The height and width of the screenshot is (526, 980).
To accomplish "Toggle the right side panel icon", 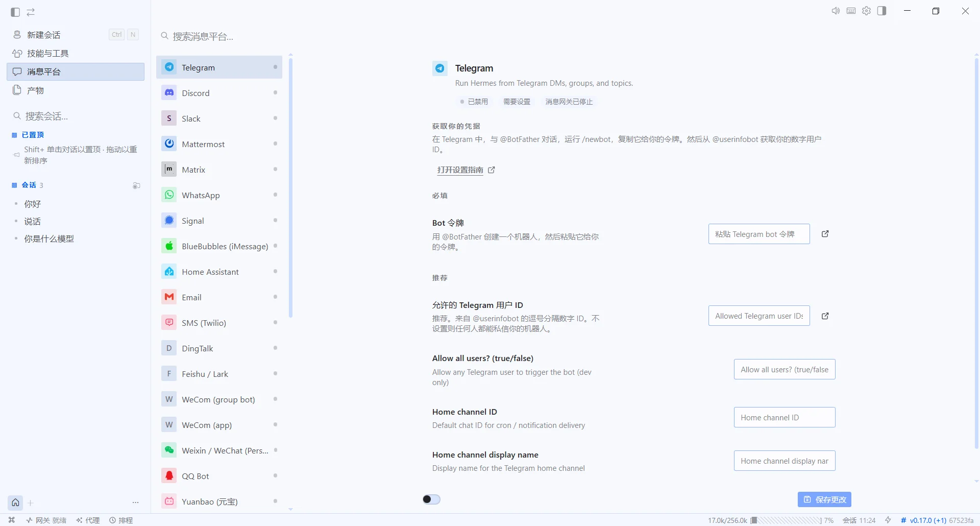I will click(x=881, y=11).
